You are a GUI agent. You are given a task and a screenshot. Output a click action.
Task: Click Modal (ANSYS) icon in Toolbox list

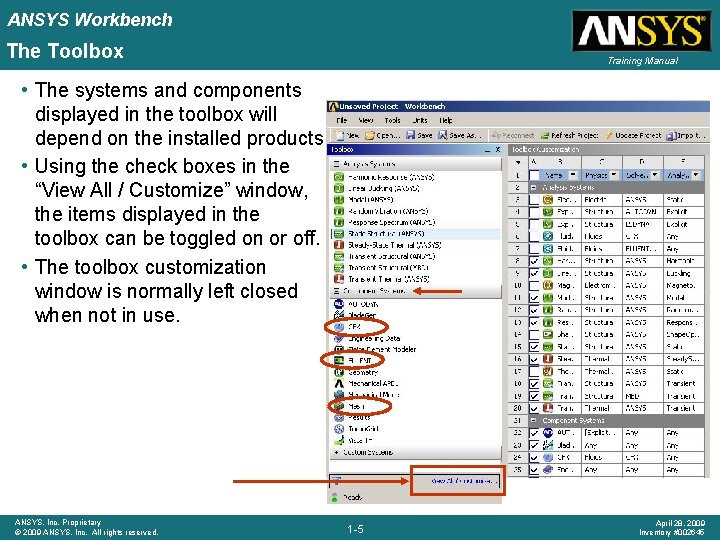click(x=338, y=199)
